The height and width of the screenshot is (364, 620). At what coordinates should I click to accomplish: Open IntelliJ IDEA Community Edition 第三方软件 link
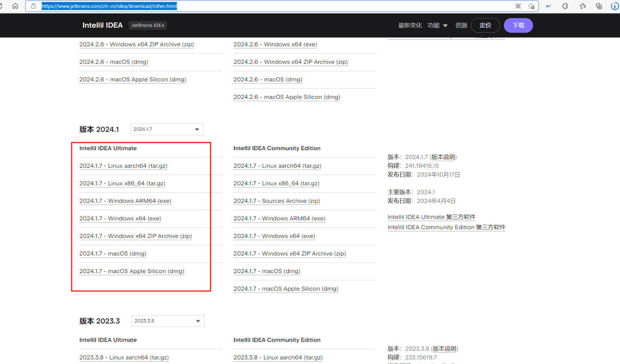pyautogui.click(x=447, y=227)
